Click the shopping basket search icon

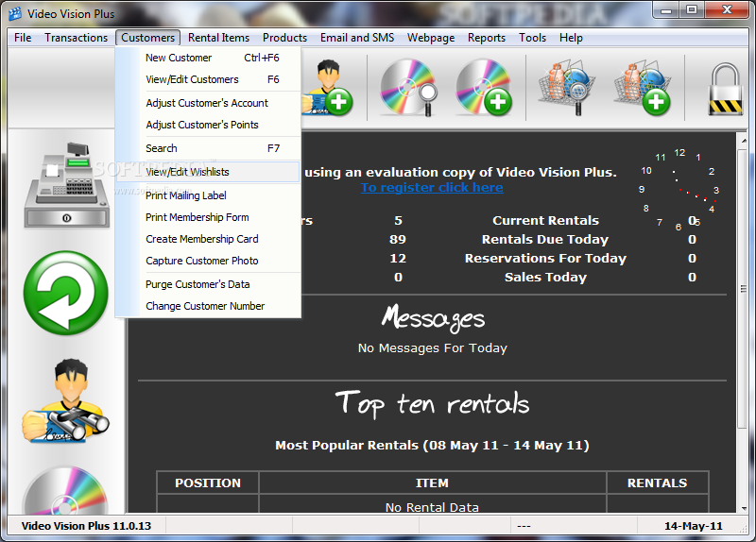[x=566, y=88]
